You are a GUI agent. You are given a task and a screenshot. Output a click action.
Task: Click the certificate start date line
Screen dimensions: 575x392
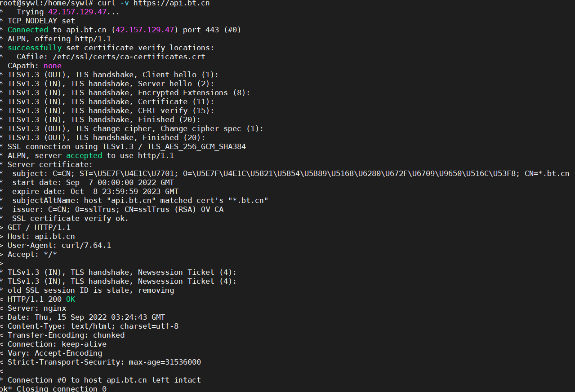[93, 182]
